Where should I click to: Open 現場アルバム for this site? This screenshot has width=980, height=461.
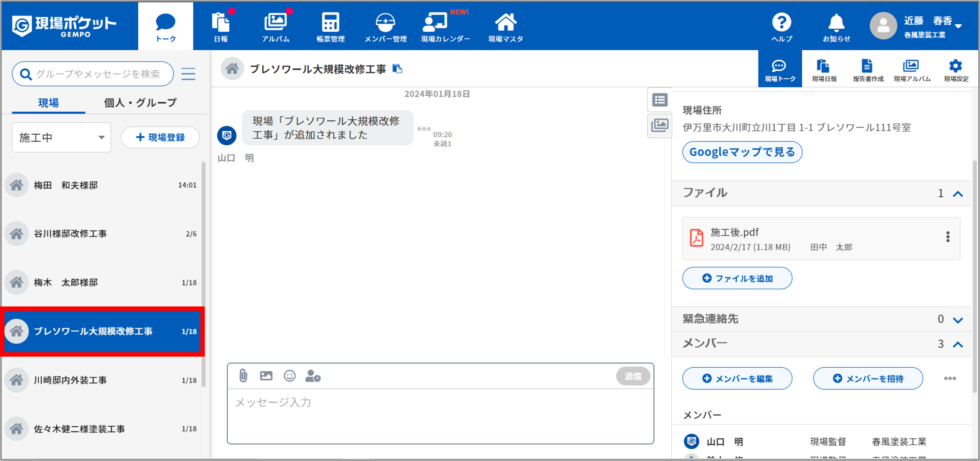(x=912, y=70)
